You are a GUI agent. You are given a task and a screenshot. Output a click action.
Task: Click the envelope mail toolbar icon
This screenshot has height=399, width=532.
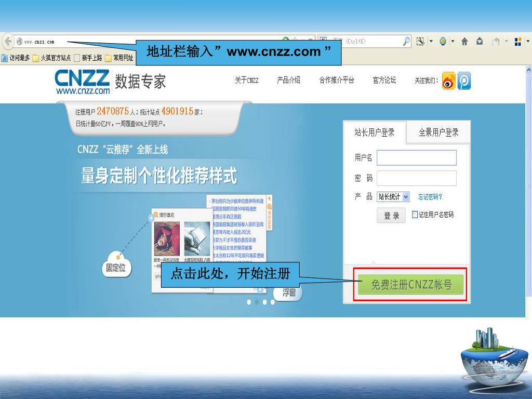tap(480, 42)
